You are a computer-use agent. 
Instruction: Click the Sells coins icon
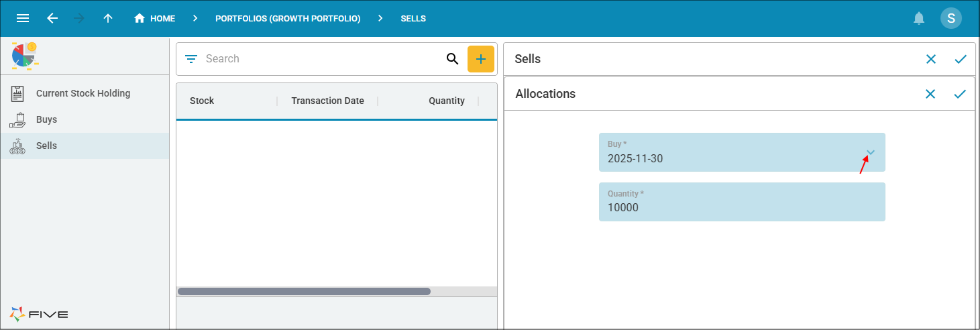point(17,146)
